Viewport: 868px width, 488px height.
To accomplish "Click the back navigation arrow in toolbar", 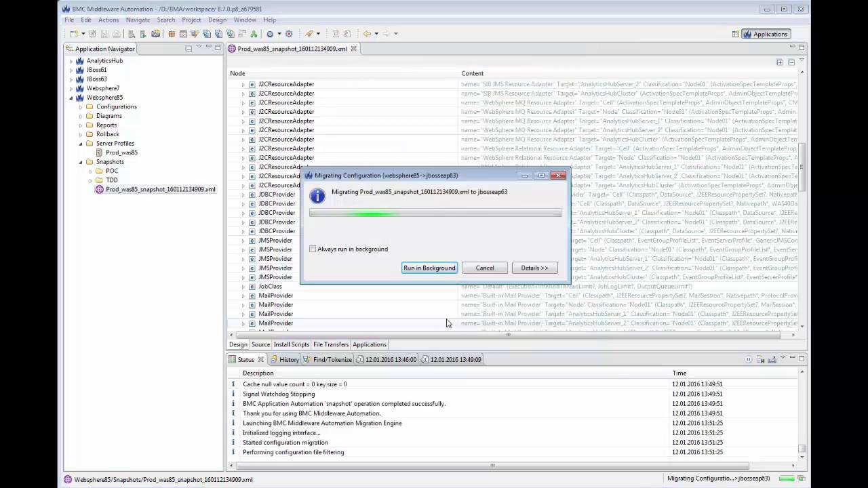I will coord(367,34).
